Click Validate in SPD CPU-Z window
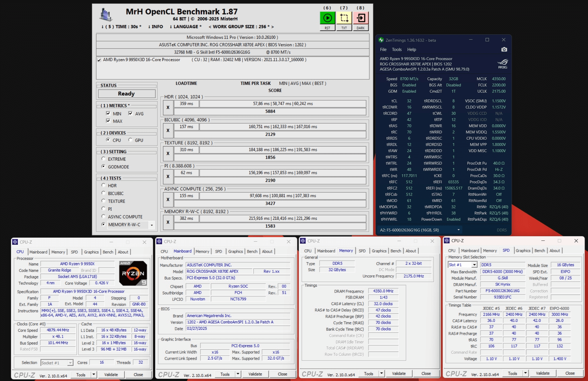 coord(543,373)
